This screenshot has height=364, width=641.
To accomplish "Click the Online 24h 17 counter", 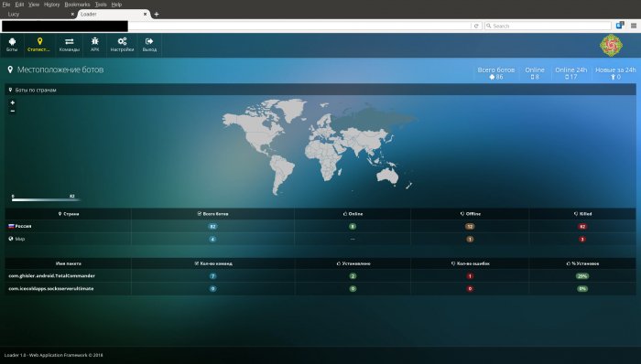I will tap(570, 73).
